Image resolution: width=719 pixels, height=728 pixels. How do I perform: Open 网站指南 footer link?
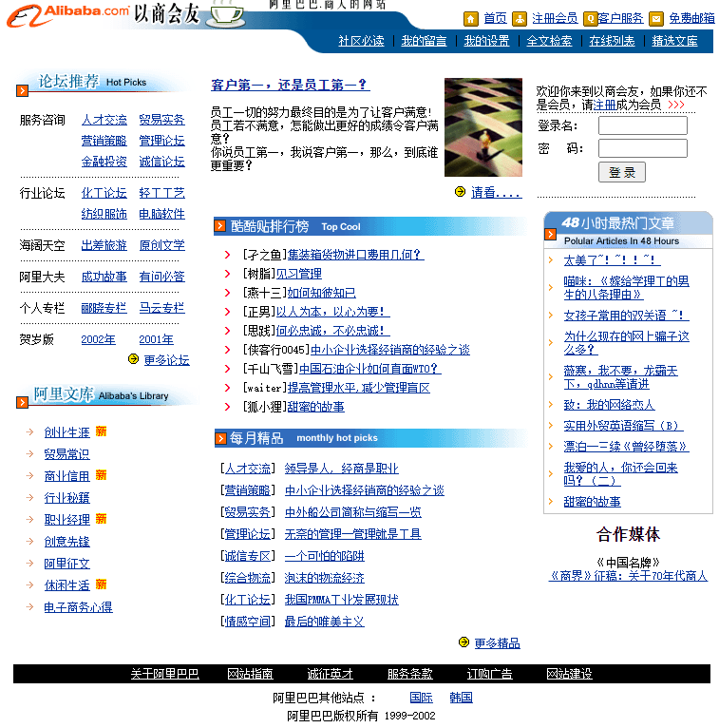[x=250, y=674]
